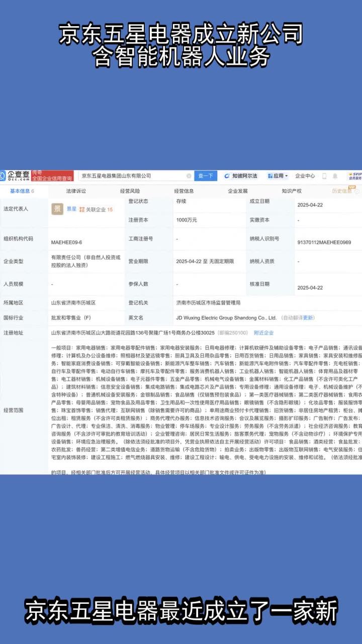The height and width of the screenshot is (644, 362).
Task: Click organization code MAEHEE09-6
Action: tap(66, 242)
